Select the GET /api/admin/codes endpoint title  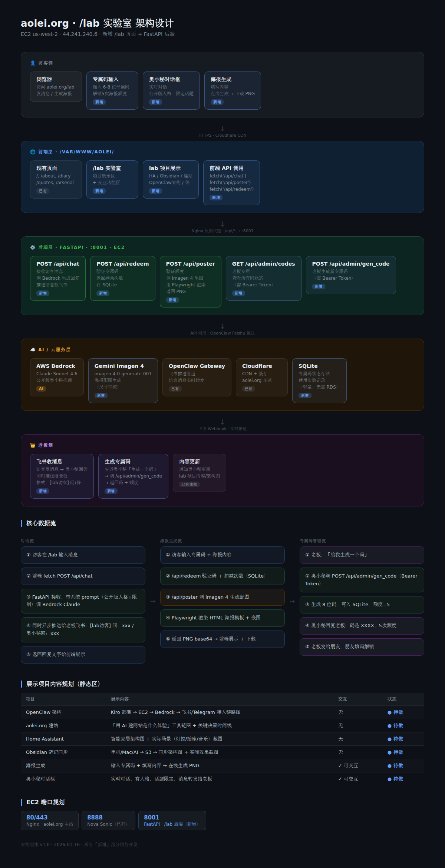click(264, 264)
